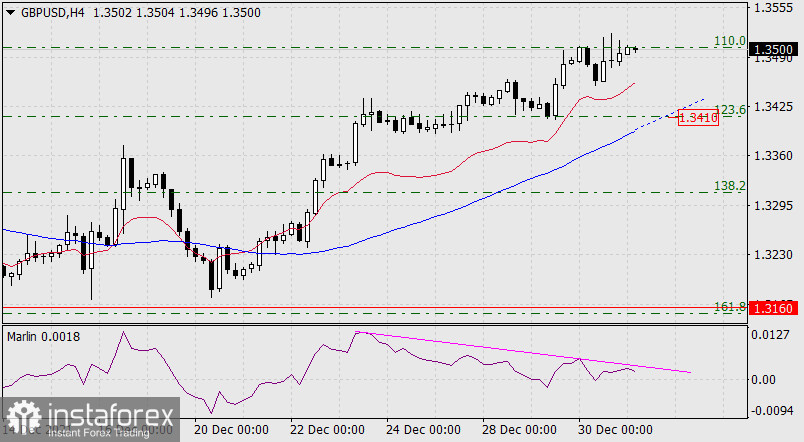The image size is (804, 442).
Task: Click the 1.3555 value on price axis
Action: point(774,8)
